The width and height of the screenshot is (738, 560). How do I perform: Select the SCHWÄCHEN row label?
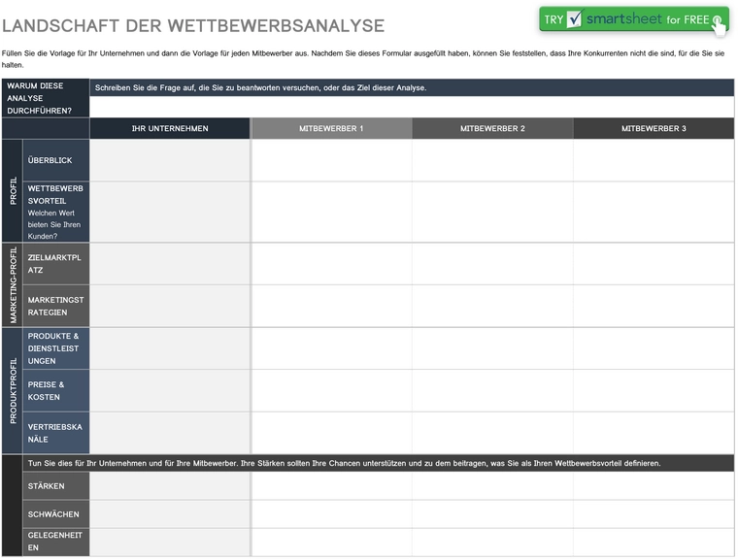[56, 514]
